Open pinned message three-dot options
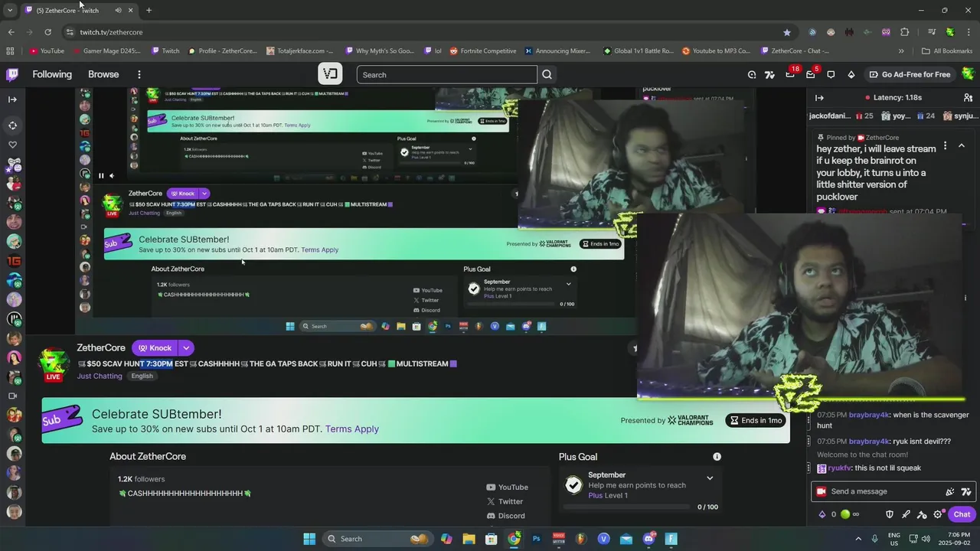Image resolution: width=980 pixels, height=551 pixels. [x=945, y=145]
